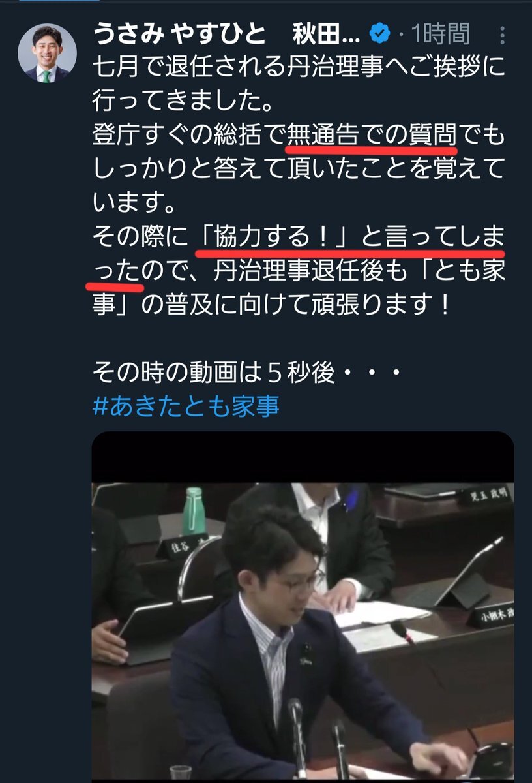532x783 pixels.
Task: Open hashtag #あきたとも家事
Action: [186, 406]
